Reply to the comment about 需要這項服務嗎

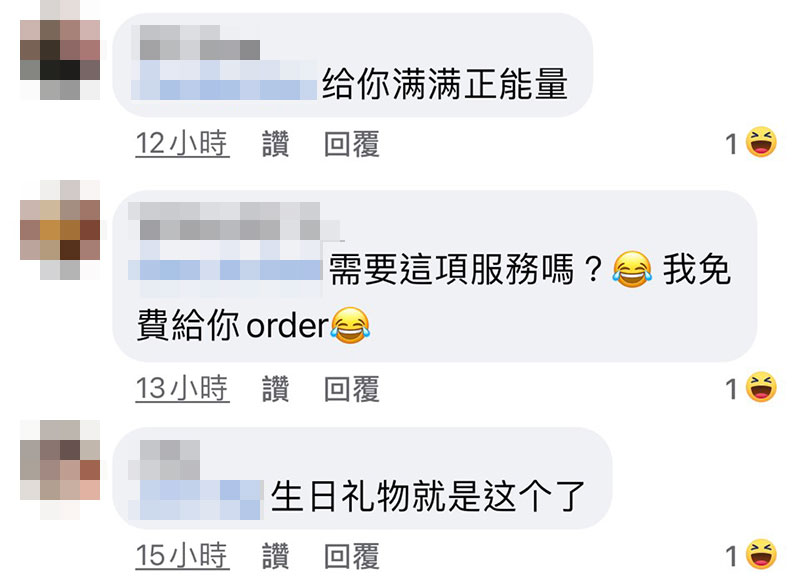(x=352, y=389)
